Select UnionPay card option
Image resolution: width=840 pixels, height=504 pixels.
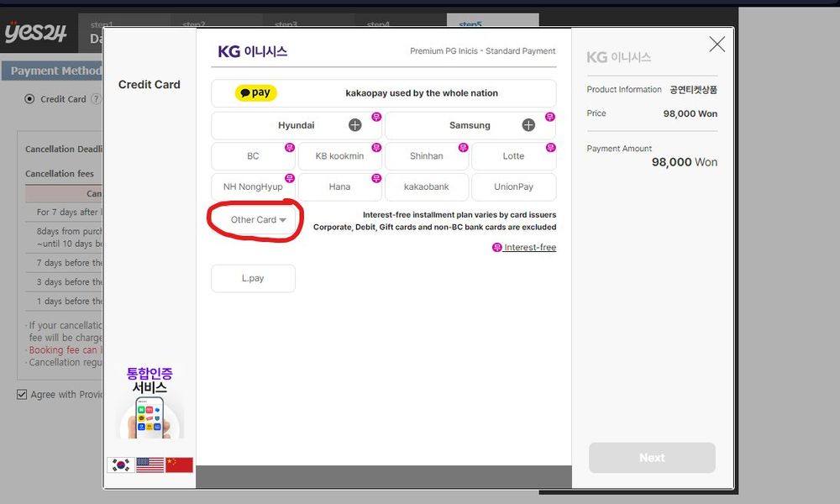click(513, 187)
